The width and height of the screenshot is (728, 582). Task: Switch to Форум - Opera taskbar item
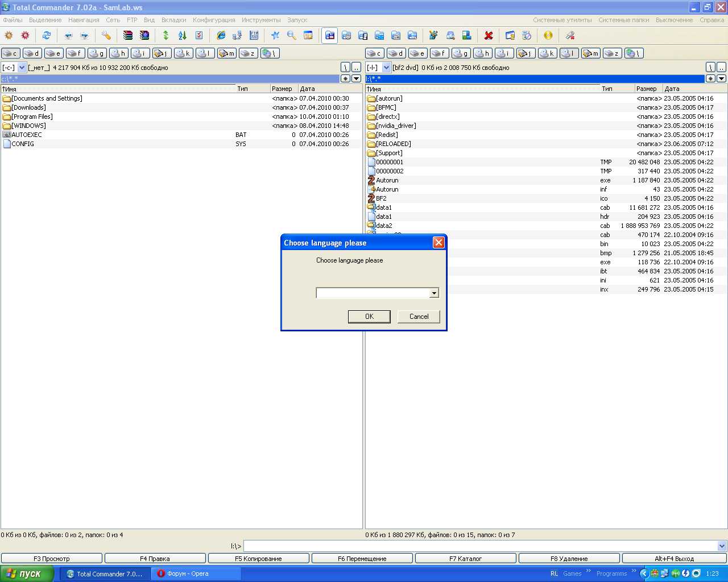(197, 573)
